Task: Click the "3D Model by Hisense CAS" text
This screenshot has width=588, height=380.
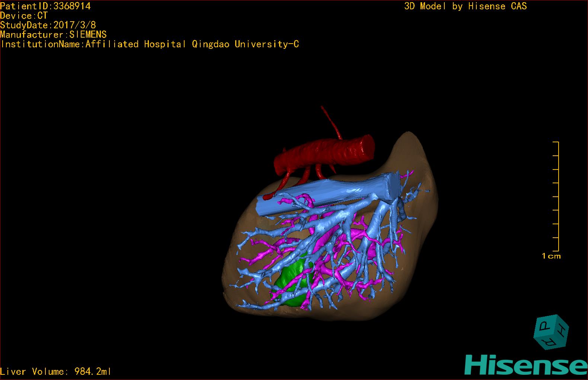Action: click(x=466, y=6)
